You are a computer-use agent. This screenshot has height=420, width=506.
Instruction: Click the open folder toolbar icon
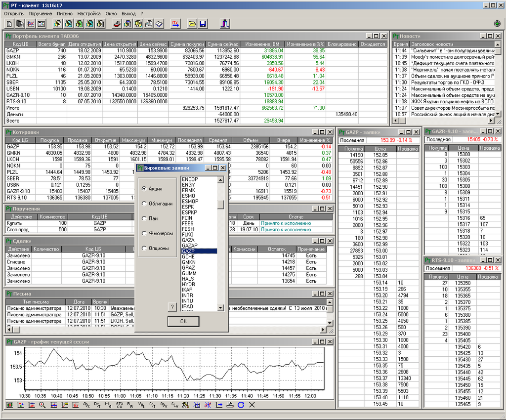coord(192,24)
